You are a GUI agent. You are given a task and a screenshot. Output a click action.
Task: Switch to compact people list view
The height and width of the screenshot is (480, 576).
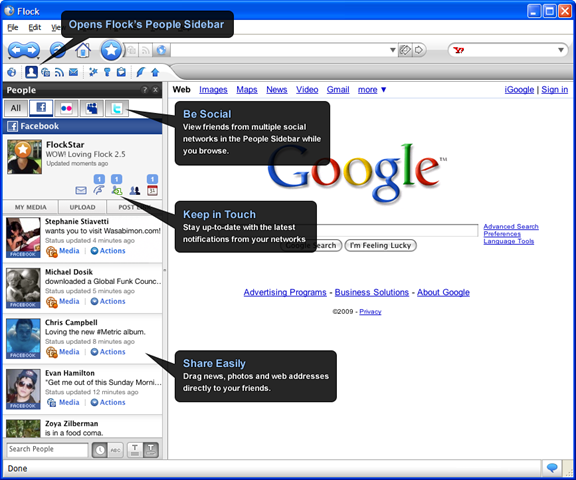135,450
